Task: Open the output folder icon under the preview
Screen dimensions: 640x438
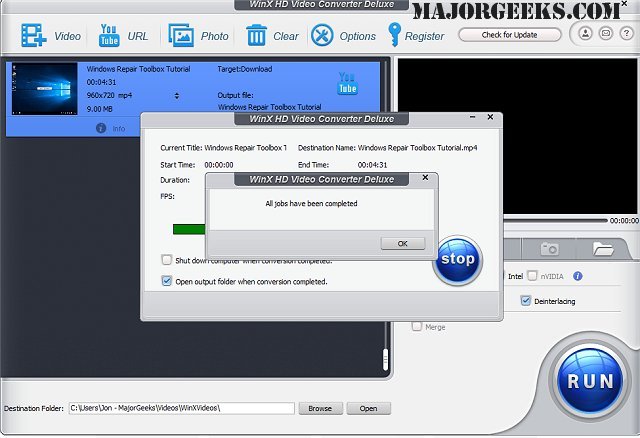Action: tap(603, 248)
